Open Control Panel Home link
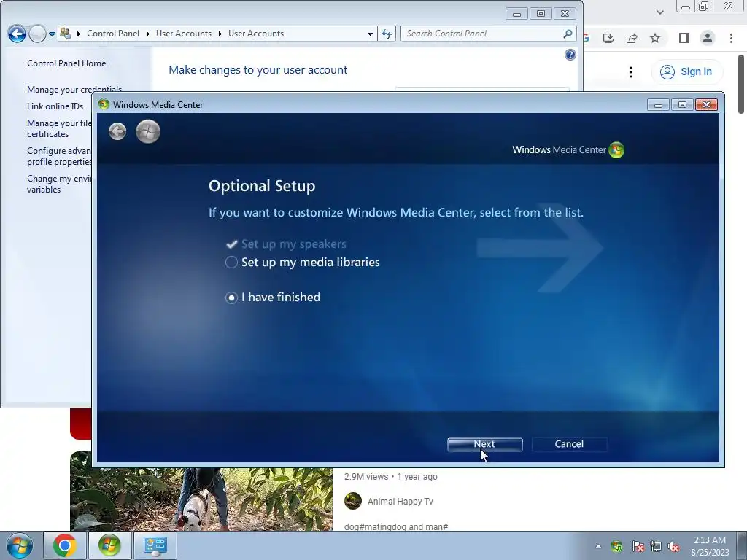 pyautogui.click(x=66, y=63)
